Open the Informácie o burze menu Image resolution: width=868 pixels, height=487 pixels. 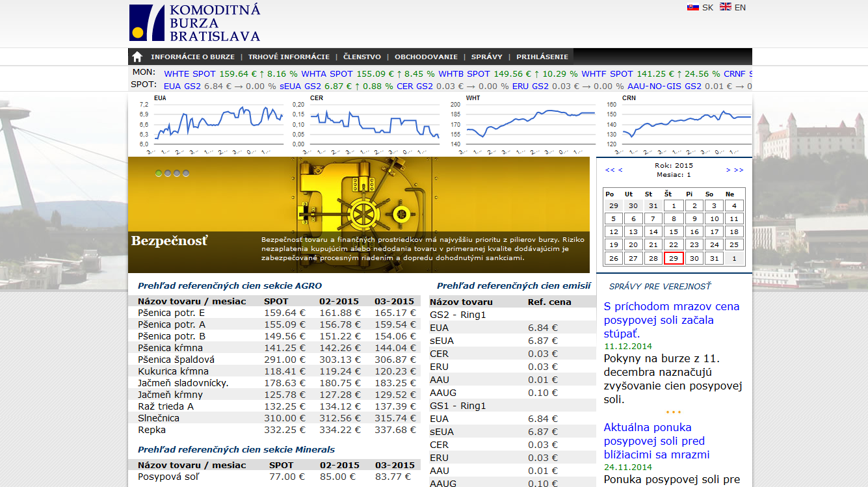click(192, 57)
